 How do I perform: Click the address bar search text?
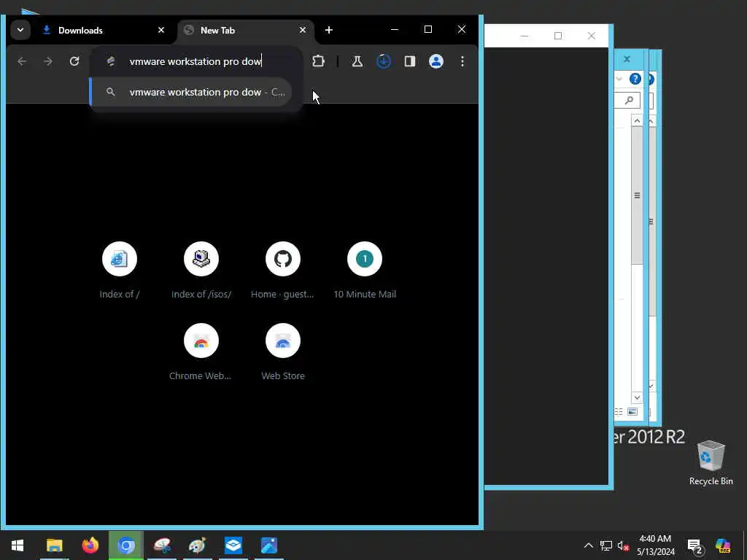196,61
